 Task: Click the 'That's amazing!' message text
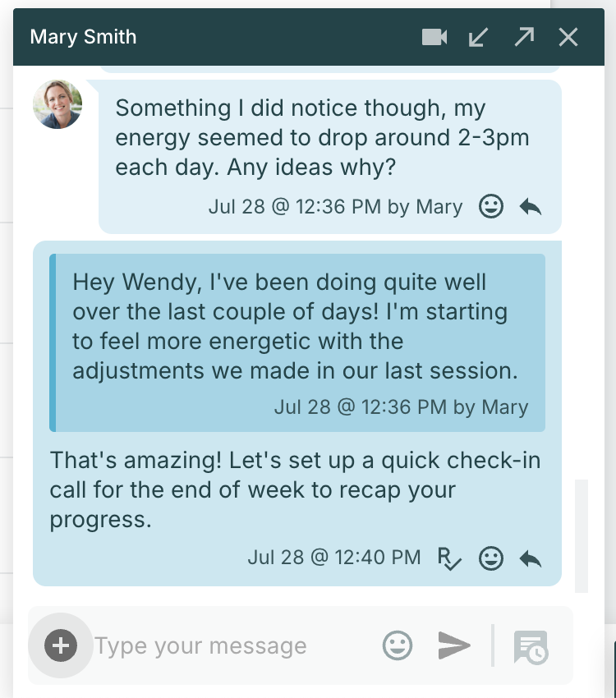tap(295, 489)
